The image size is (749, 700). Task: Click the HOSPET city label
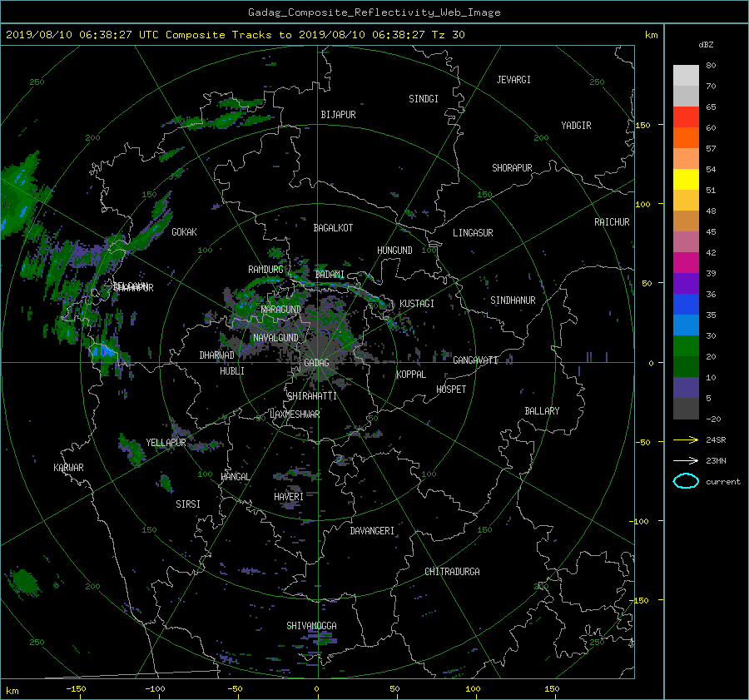point(451,390)
